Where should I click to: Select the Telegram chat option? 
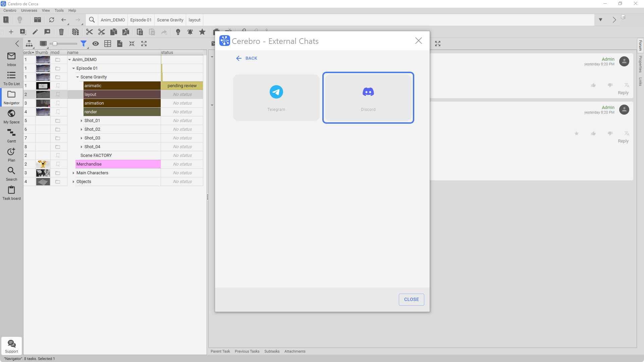(x=276, y=98)
